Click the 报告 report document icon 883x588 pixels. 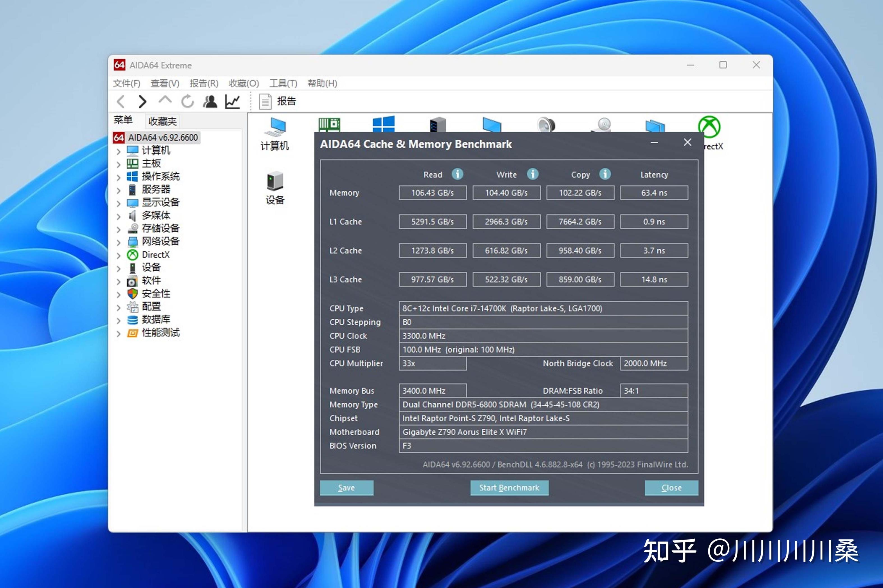pyautogui.click(x=265, y=101)
